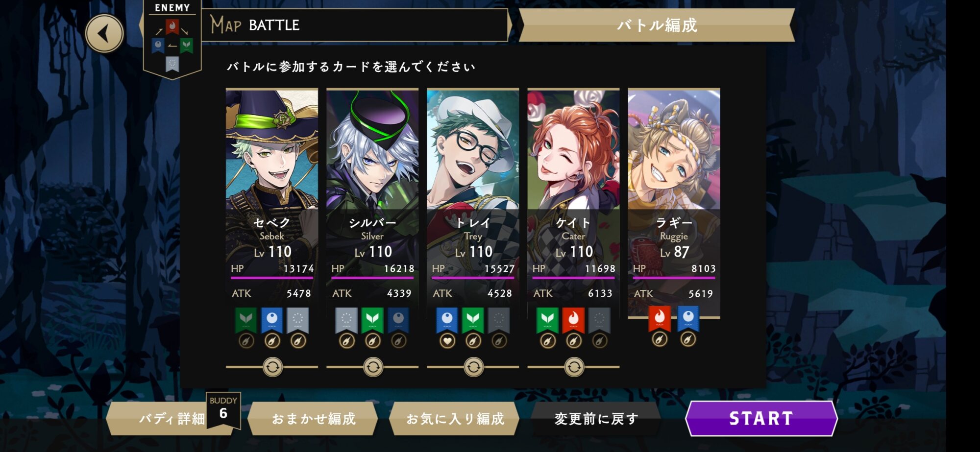
Task: Select Ruggie's blue water element spell
Action: (x=688, y=319)
